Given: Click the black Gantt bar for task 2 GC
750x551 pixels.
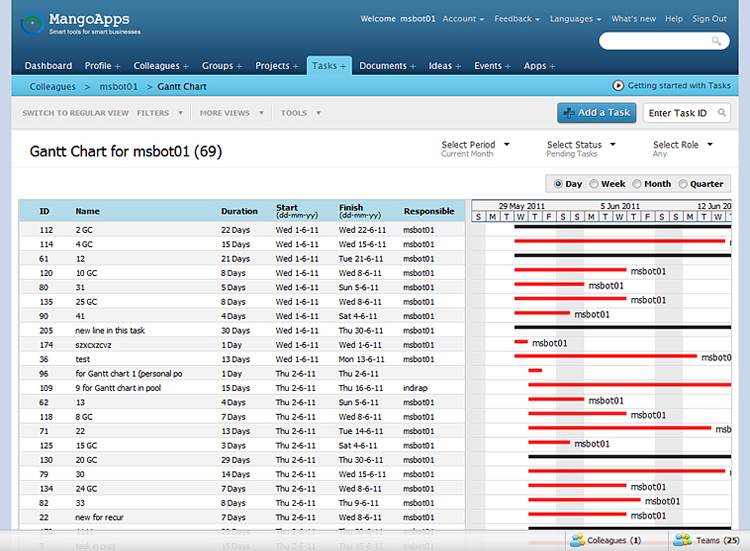Looking at the screenshot, I should (623, 227).
